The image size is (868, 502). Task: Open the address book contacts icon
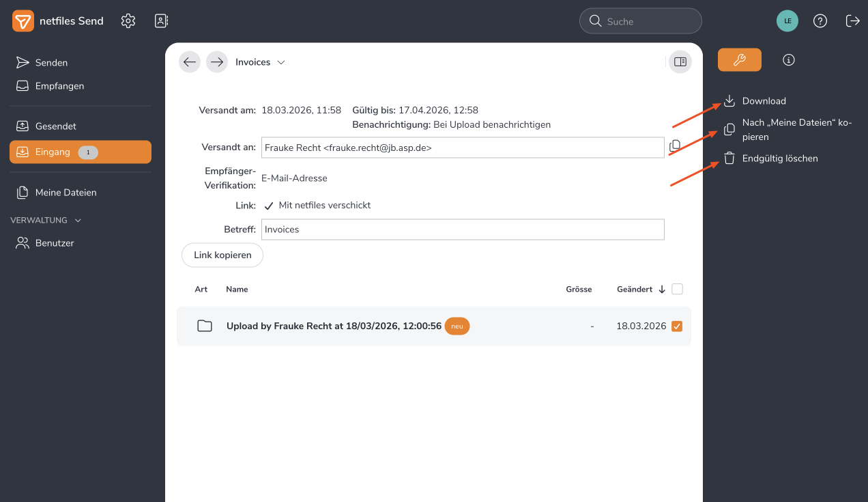tap(161, 21)
